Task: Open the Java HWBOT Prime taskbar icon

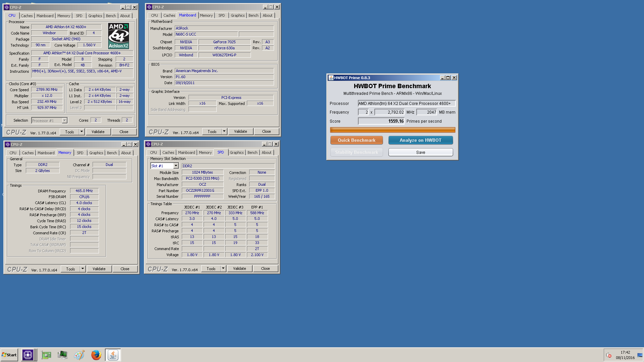Action: (113, 355)
